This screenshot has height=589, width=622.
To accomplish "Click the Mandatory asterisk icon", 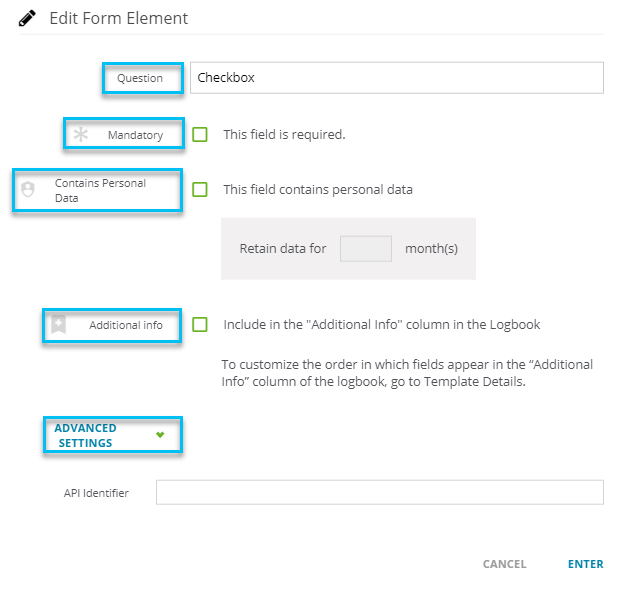I will coord(81,134).
